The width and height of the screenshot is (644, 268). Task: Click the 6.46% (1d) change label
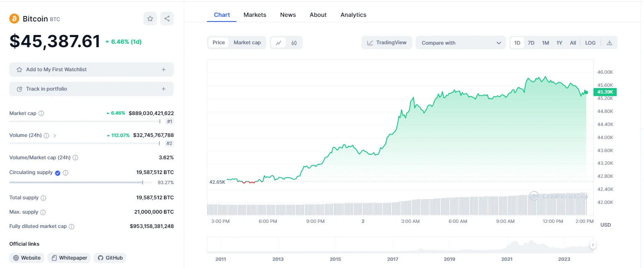(123, 42)
